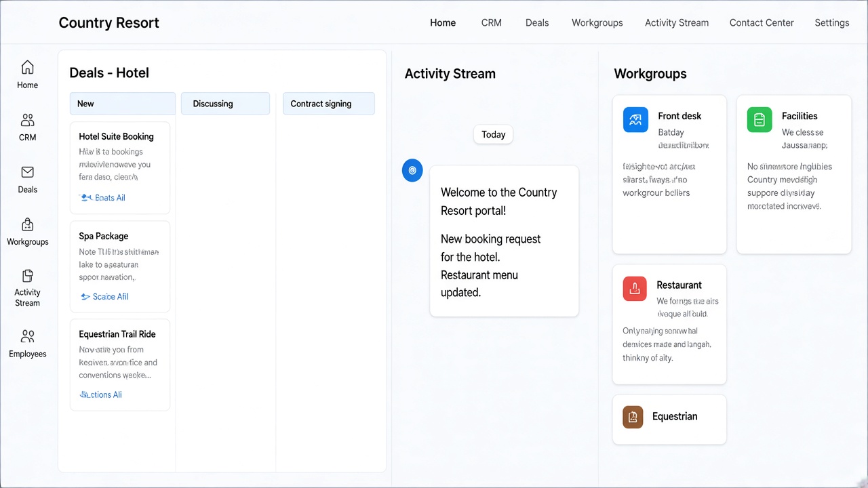Open Contact Center in top navigation
Viewport: 868px width, 488px height.
(x=762, y=22)
